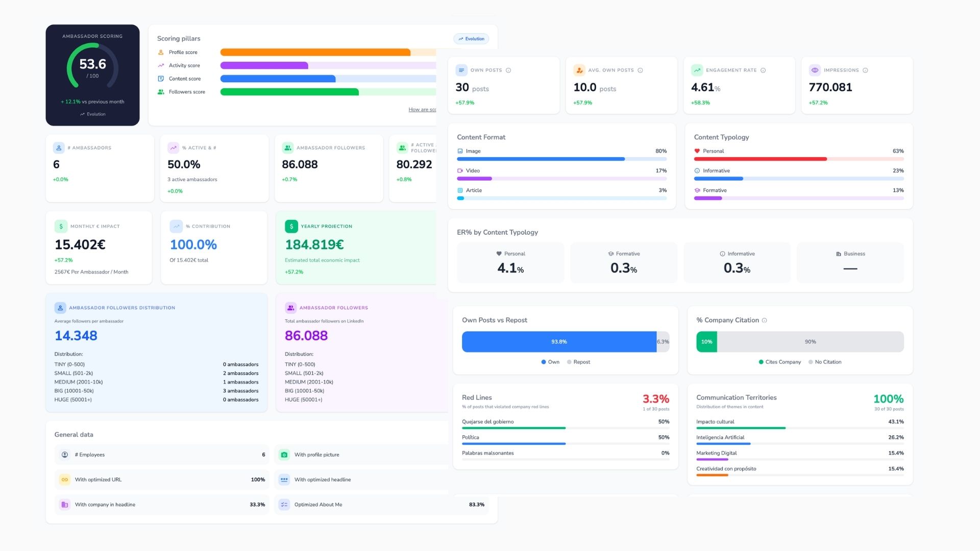980x551 pixels.
Task: Click the Evolution button in Scoring pillars
Action: pos(471,39)
